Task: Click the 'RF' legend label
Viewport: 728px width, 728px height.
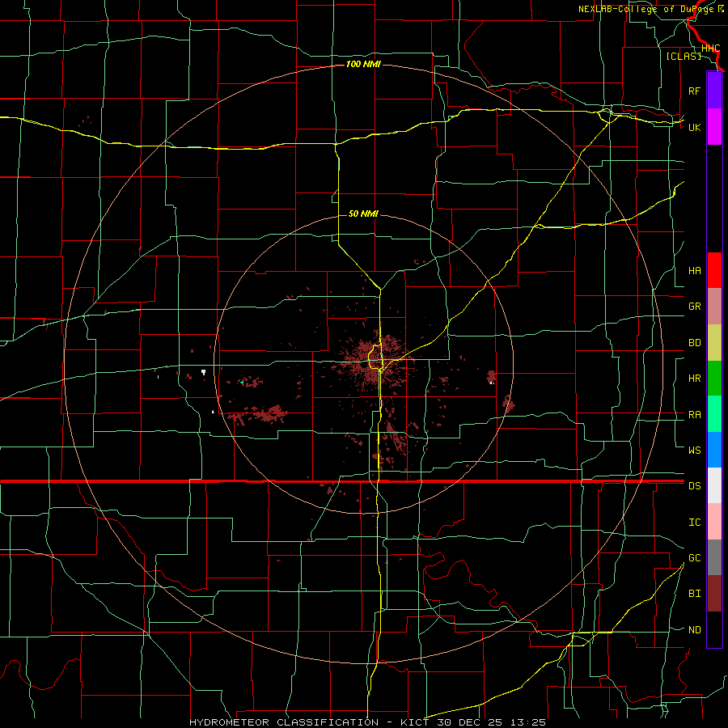Action: (694, 91)
